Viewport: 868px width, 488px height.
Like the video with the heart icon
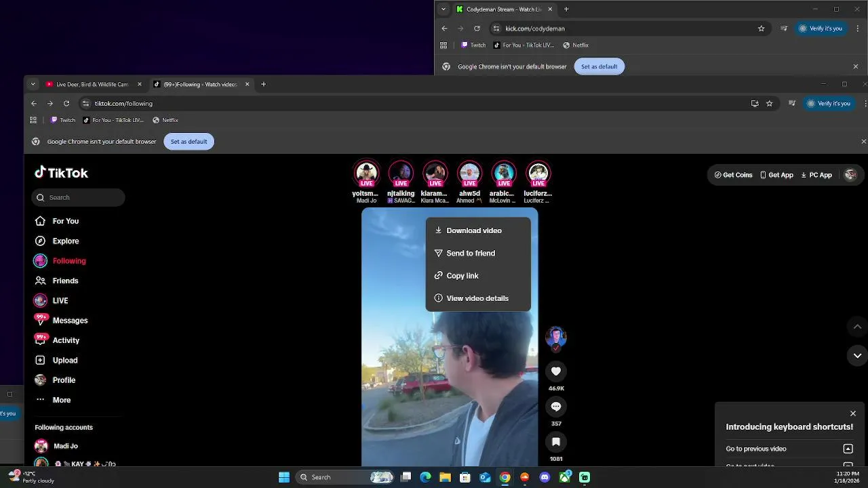click(x=556, y=371)
